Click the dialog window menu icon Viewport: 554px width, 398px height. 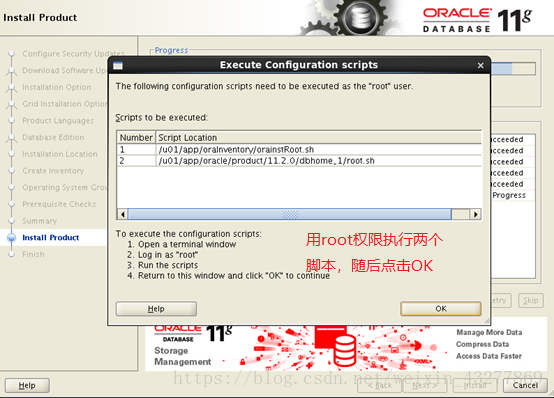[118, 65]
